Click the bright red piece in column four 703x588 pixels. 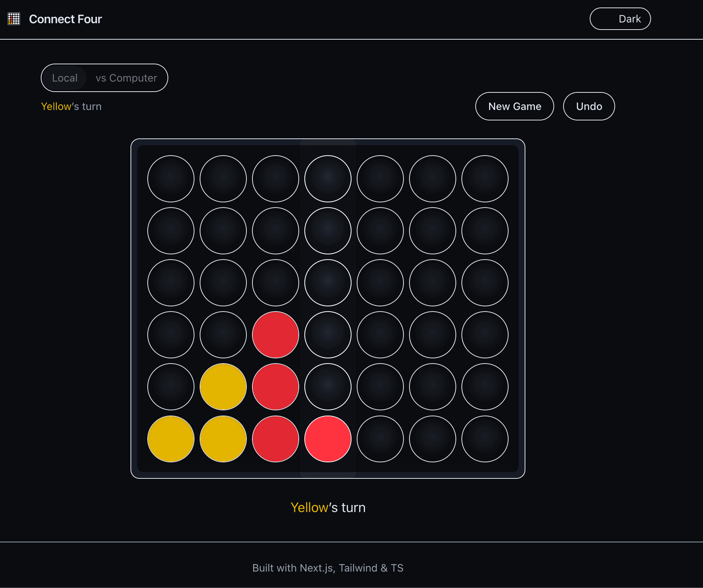tap(328, 439)
